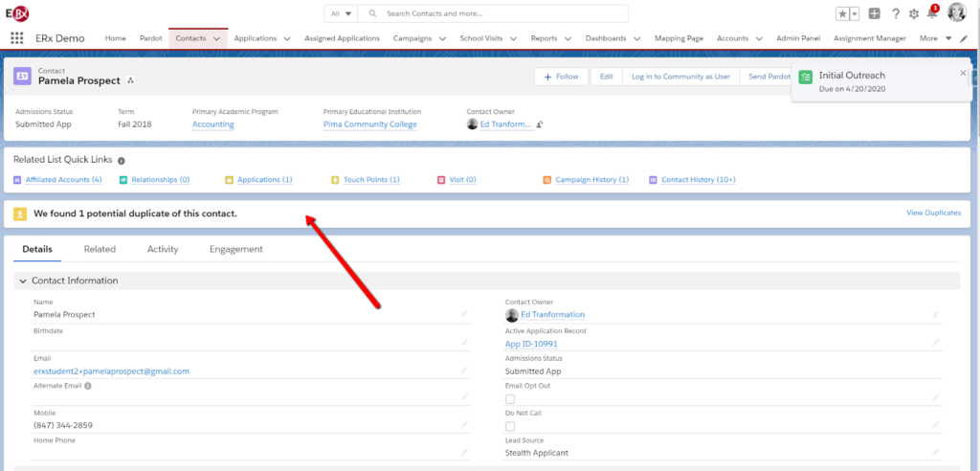980x471 pixels.
Task: Click the View Duplicates link
Action: click(933, 213)
